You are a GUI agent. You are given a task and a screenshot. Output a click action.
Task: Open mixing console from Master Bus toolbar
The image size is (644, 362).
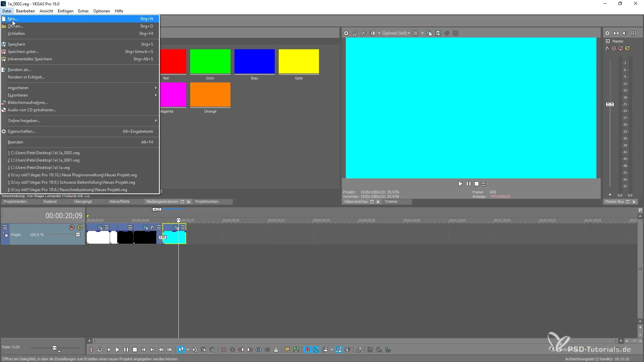(x=634, y=33)
